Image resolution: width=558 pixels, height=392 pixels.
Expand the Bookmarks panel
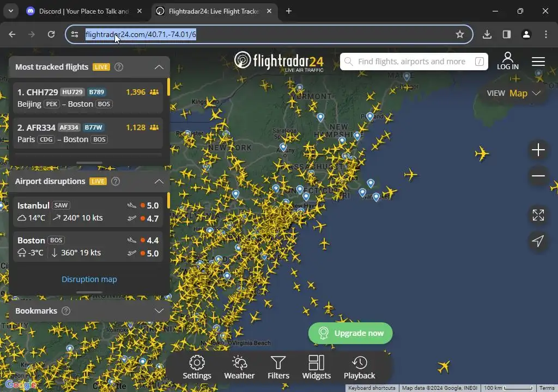pos(159,311)
